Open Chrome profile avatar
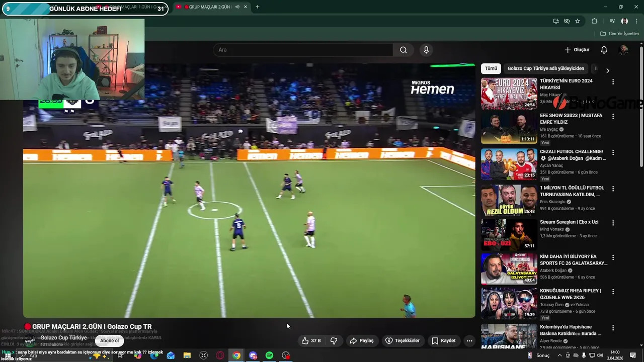Screen dimensions: 644x362 [624, 21]
